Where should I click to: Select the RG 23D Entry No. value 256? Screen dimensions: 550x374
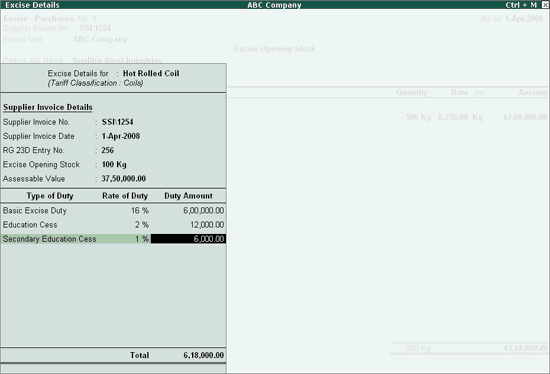(107, 150)
